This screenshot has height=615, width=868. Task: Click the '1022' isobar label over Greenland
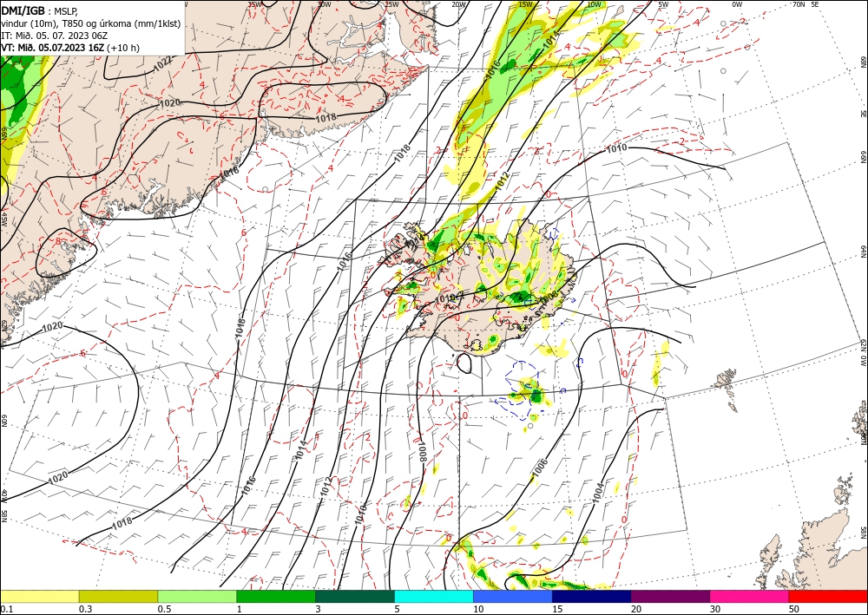[x=162, y=65]
